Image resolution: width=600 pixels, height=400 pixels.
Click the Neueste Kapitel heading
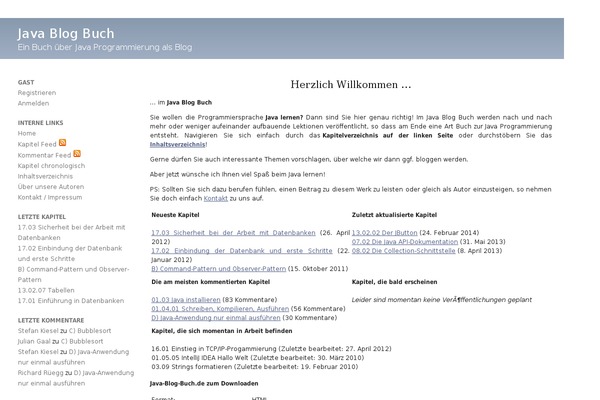pos(175,215)
